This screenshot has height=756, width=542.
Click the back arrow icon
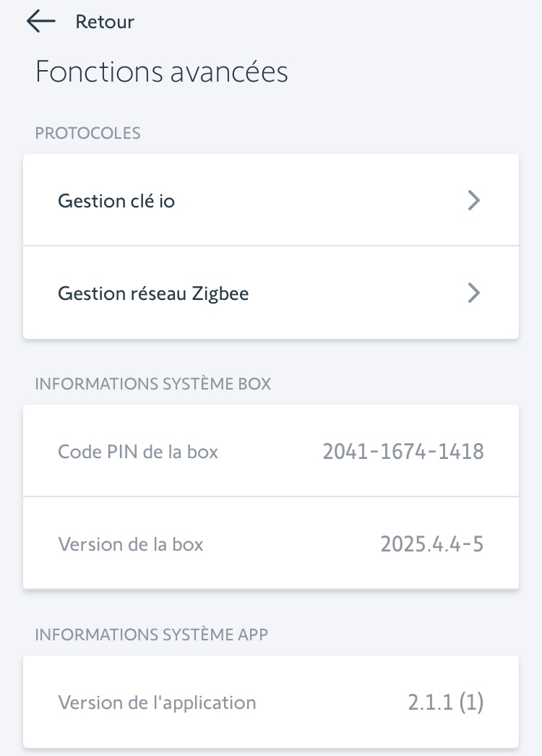(40, 22)
